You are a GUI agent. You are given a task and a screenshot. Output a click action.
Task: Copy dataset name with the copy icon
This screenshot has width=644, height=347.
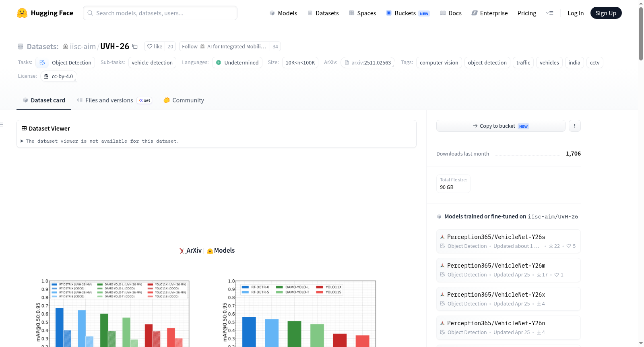[x=135, y=47]
